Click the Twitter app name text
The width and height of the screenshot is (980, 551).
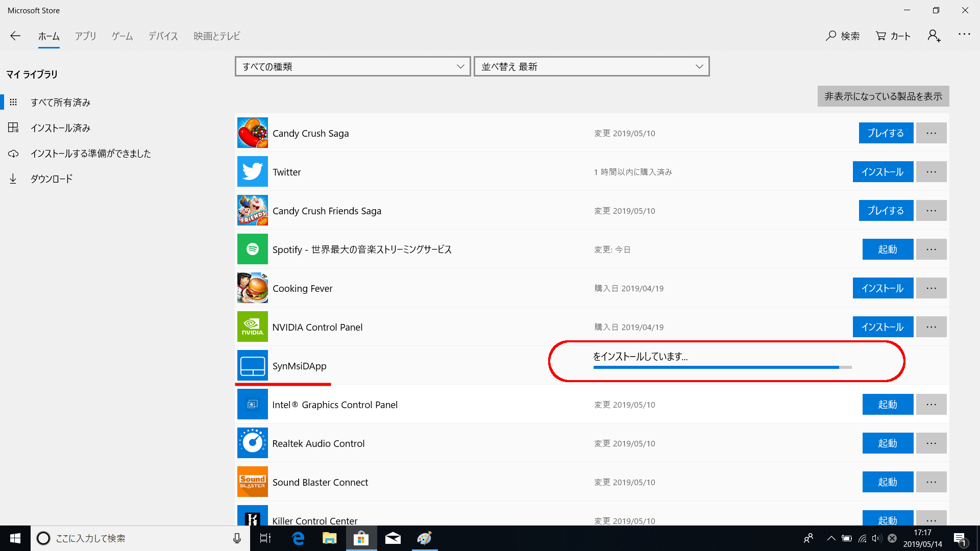click(287, 172)
